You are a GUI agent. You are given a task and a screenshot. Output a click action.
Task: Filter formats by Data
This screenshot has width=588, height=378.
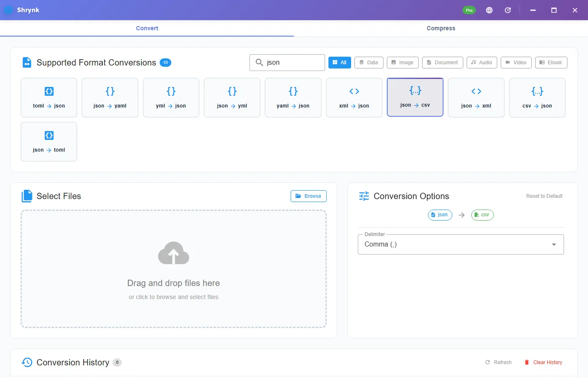coord(369,63)
